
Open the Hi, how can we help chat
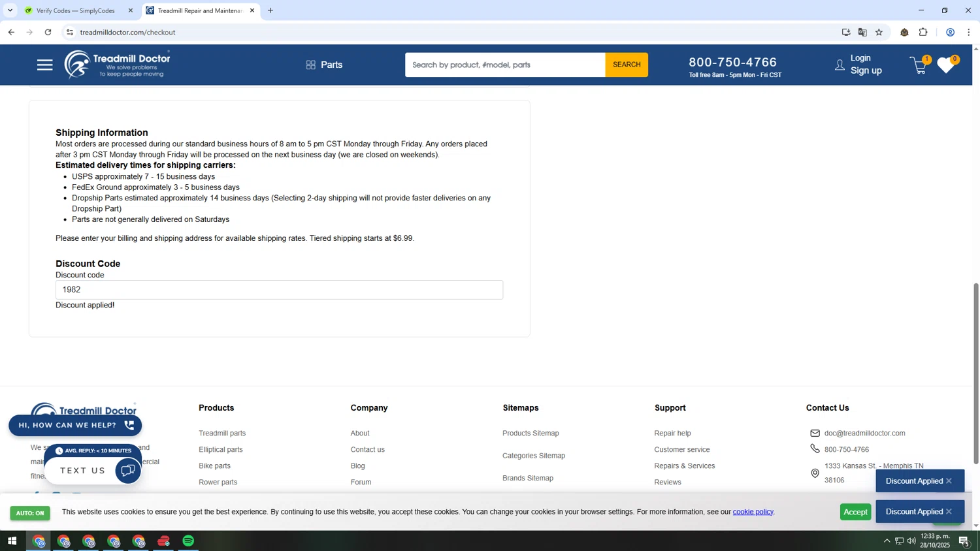click(75, 426)
